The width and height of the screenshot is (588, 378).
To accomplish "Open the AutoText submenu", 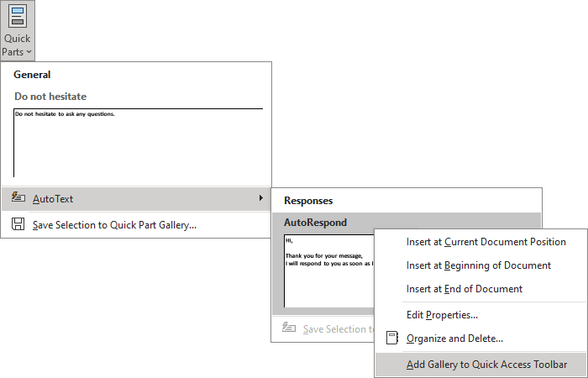I will [136, 199].
